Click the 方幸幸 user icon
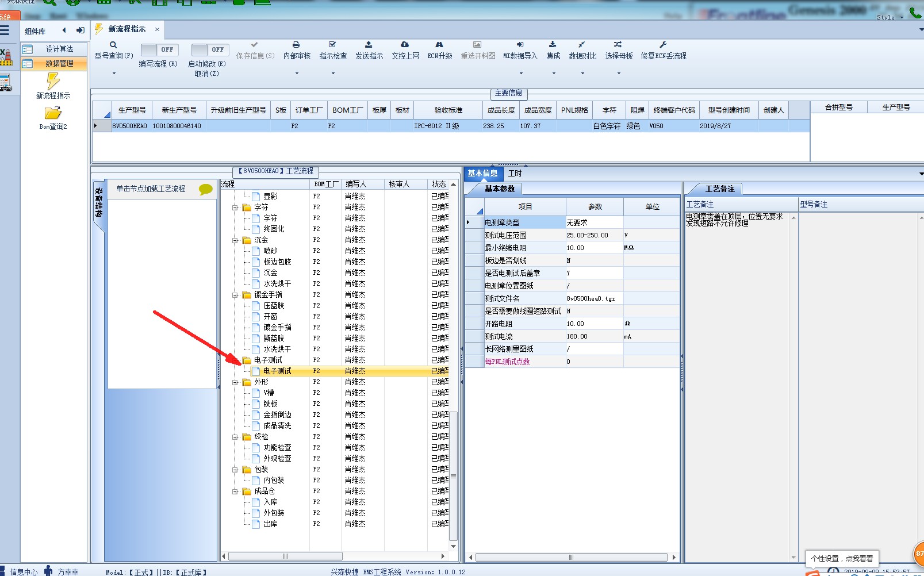924x576 pixels. pyautogui.click(x=48, y=571)
